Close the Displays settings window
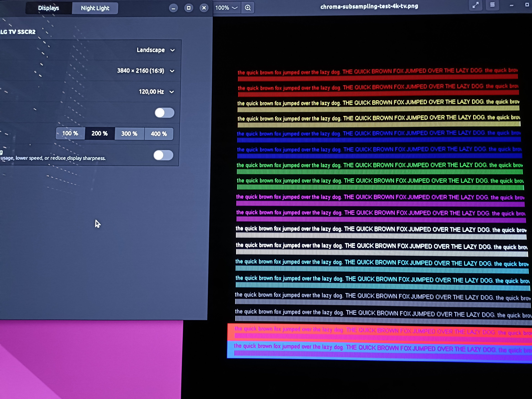This screenshot has height=399, width=532. [204, 8]
